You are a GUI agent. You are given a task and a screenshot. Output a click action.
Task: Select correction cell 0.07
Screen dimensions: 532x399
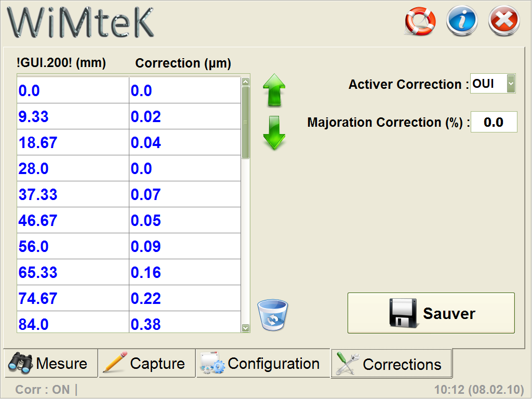185,194
